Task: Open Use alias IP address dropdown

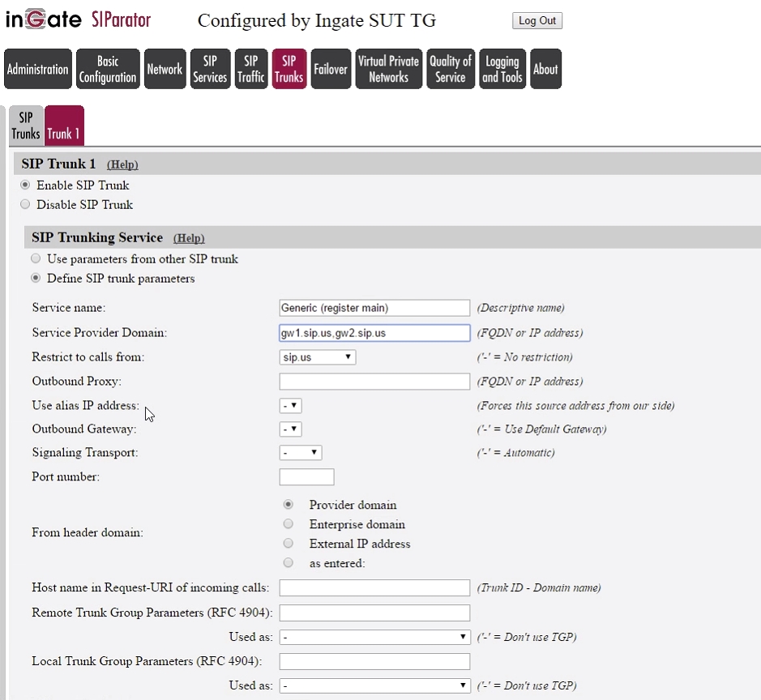Action: [291, 406]
